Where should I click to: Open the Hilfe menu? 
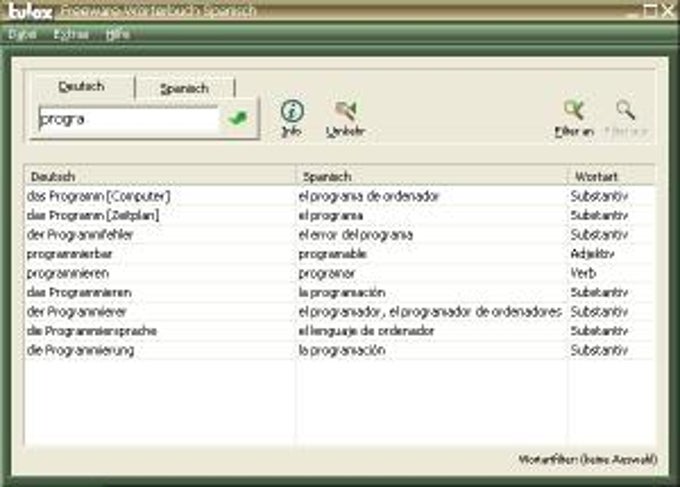pyautogui.click(x=118, y=34)
